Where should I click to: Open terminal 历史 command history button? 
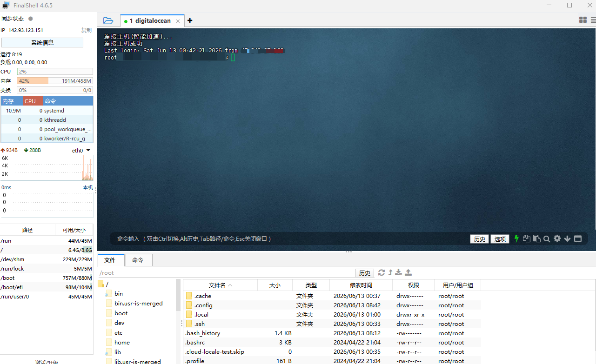pos(479,239)
